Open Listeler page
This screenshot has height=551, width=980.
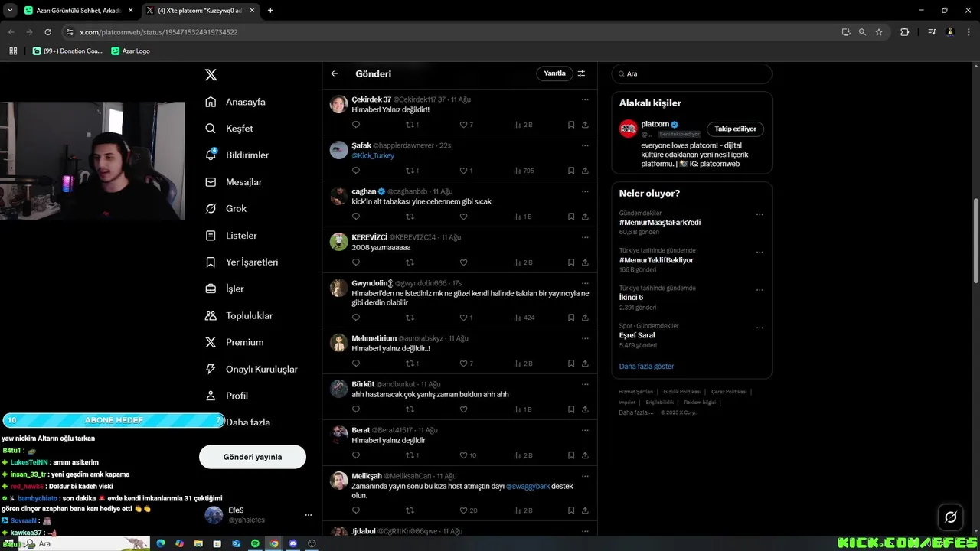click(232, 236)
